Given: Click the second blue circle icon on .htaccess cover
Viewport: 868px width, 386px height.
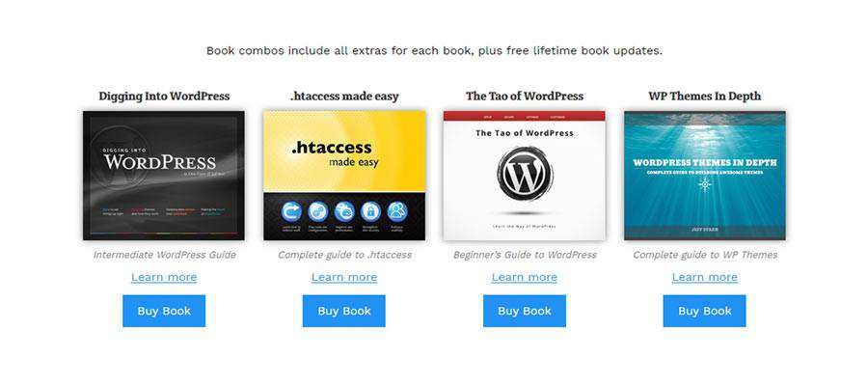Looking at the screenshot, I should pos(317,211).
